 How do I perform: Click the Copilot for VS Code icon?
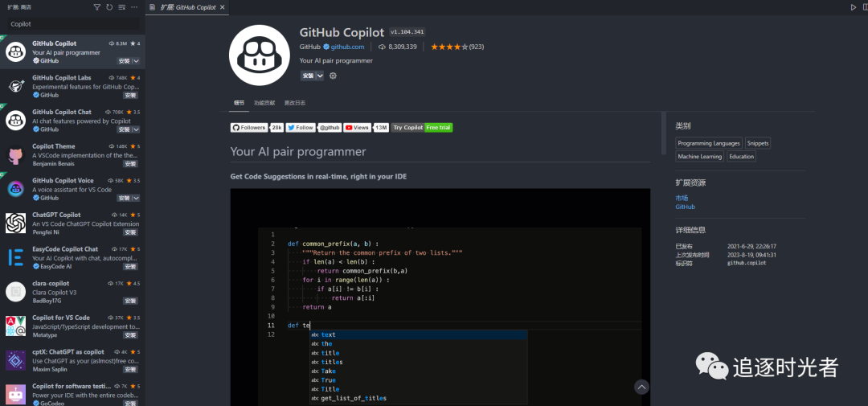coord(15,326)
